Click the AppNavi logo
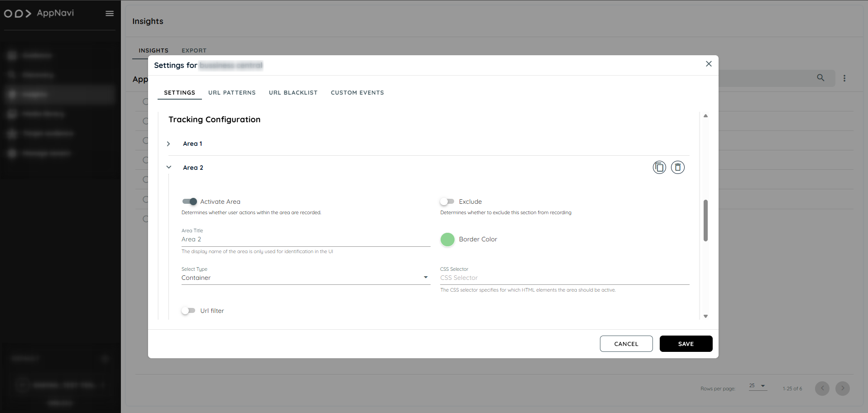Image resolution: width=868 pixels, height=413 pixels. coord(39,13)
